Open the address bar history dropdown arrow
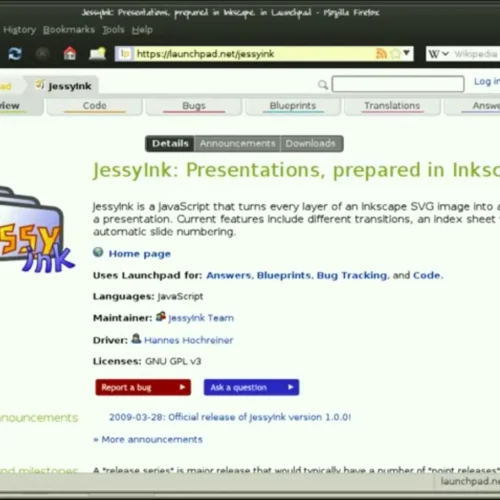This screenshot has height=500, width=500. [x=407, y=53]
